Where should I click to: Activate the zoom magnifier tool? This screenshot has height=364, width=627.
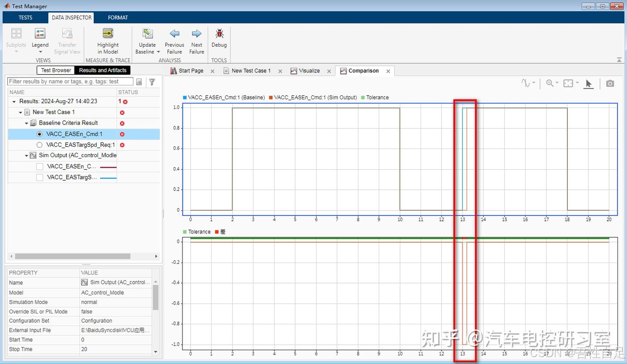pyautogui.click(x=550, y=83)
